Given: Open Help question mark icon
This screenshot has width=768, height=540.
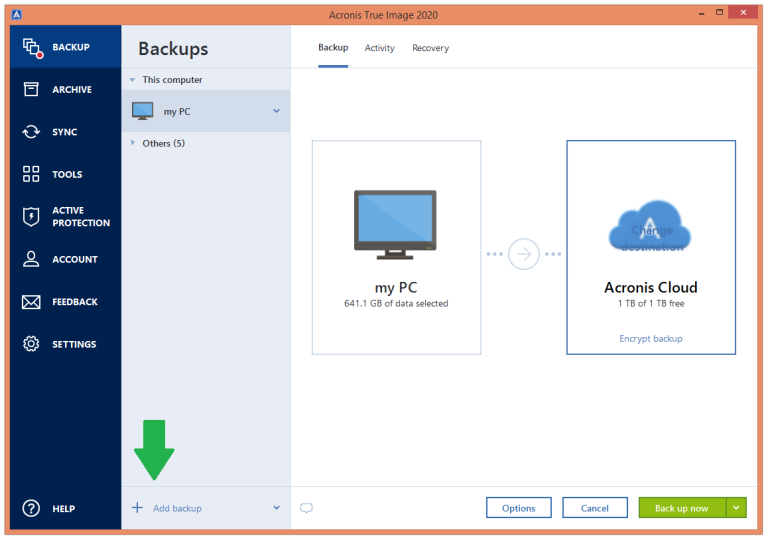Looking at the screenshot, I should 32,508.
